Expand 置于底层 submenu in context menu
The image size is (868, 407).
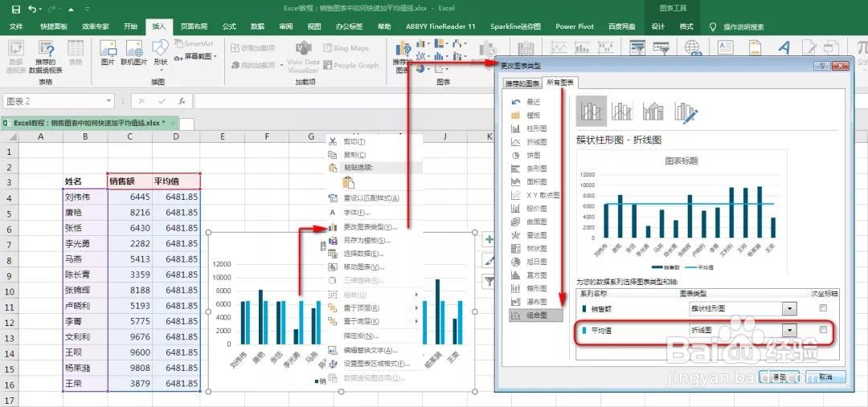416,321
